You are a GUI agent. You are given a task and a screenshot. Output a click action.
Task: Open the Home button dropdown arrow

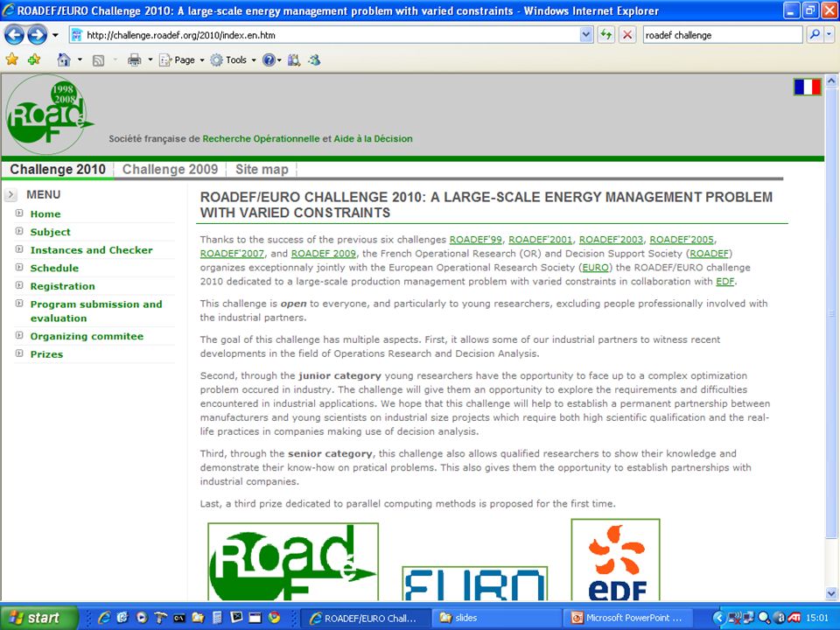[80, 59]
